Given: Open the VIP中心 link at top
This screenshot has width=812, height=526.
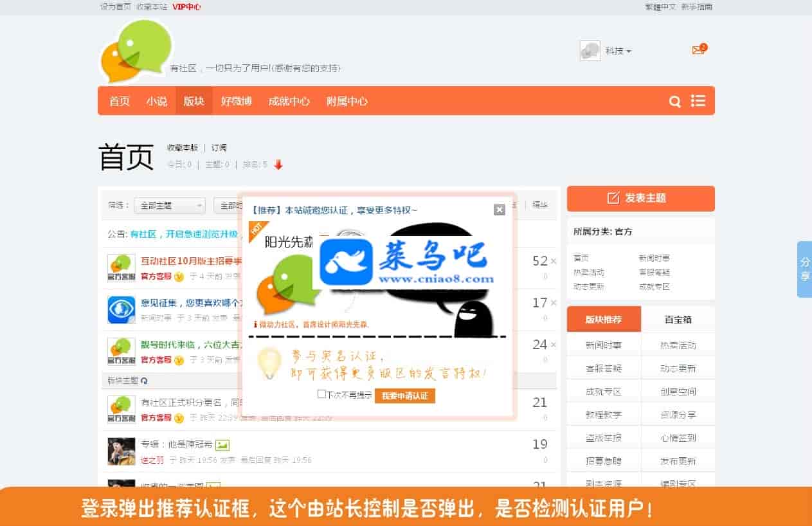Looking at the screenshot, I should coord(186,7).
